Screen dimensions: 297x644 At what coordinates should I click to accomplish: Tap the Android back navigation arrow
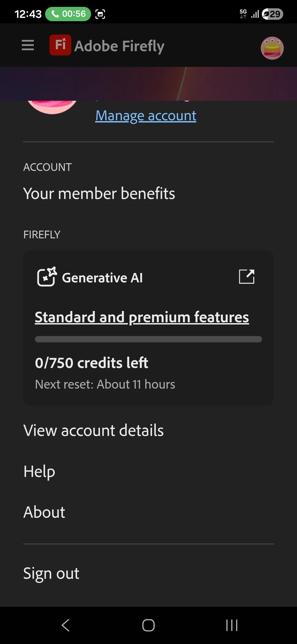pyautogui.click(x=66, y=625)
